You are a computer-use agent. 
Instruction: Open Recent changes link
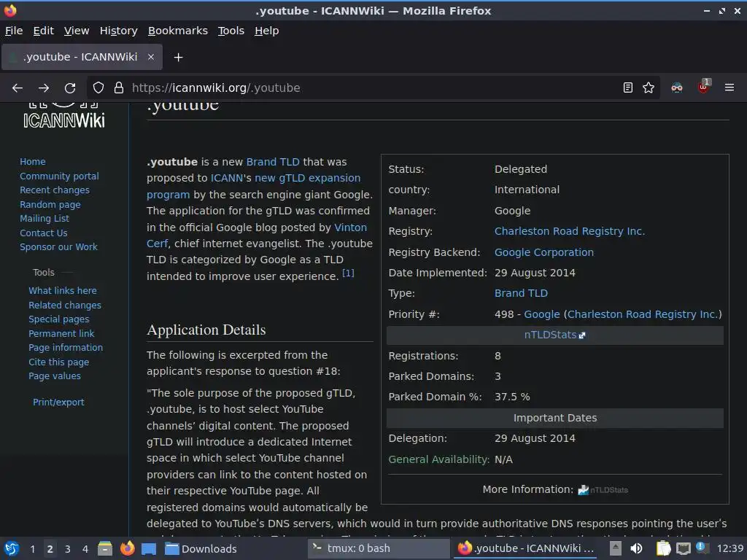54,190
